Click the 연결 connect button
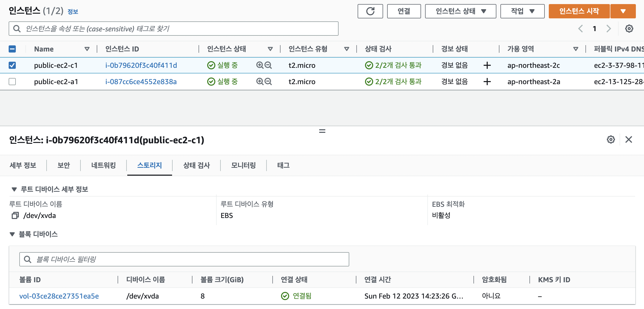The image size is (644, 309). [404, 11]
